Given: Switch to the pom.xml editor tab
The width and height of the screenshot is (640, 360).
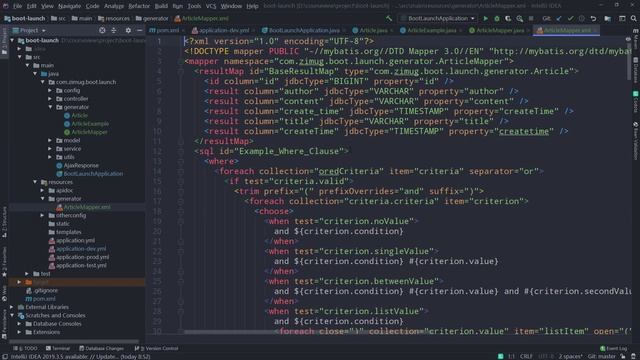Looking at the screenshot, I should pos(168,30).
